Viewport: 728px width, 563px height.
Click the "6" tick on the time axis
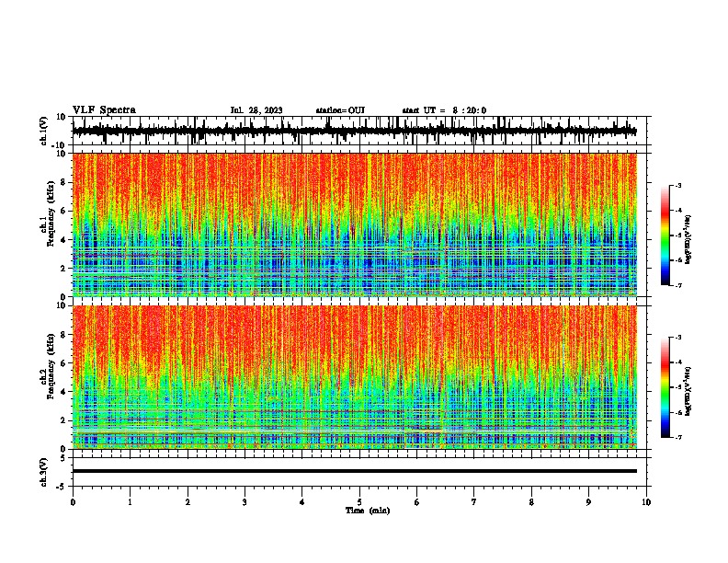tap(417, 502)
